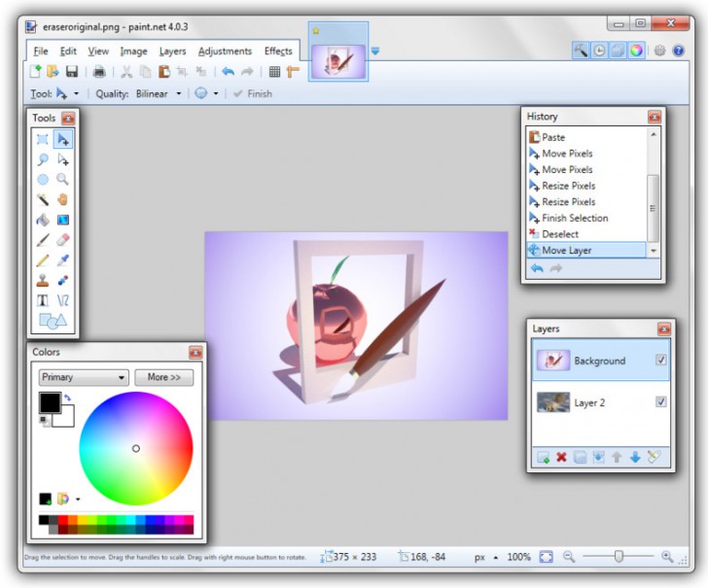Open the View menu
The height and width of the screenshot is (588, 708).
coord(98,51)
